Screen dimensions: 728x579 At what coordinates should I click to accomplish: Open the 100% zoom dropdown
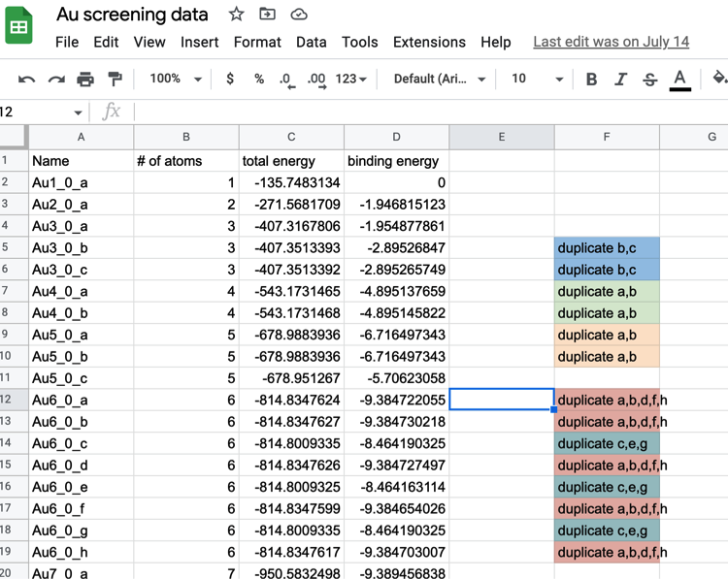click(x=176, y=79)
